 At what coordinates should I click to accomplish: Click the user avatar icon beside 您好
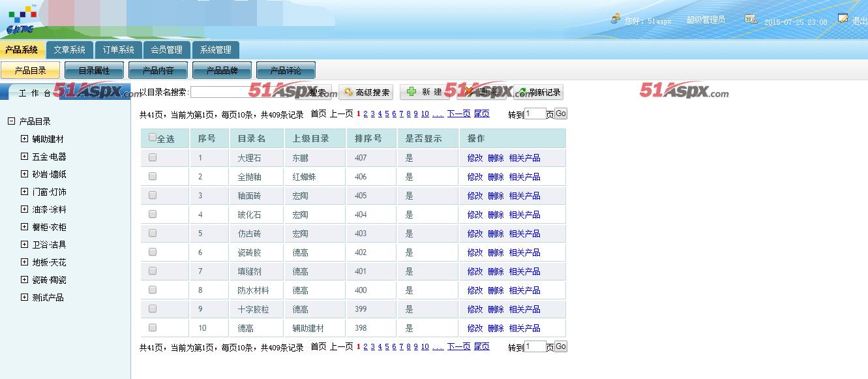pyautogui.click(x=615, y=19)
